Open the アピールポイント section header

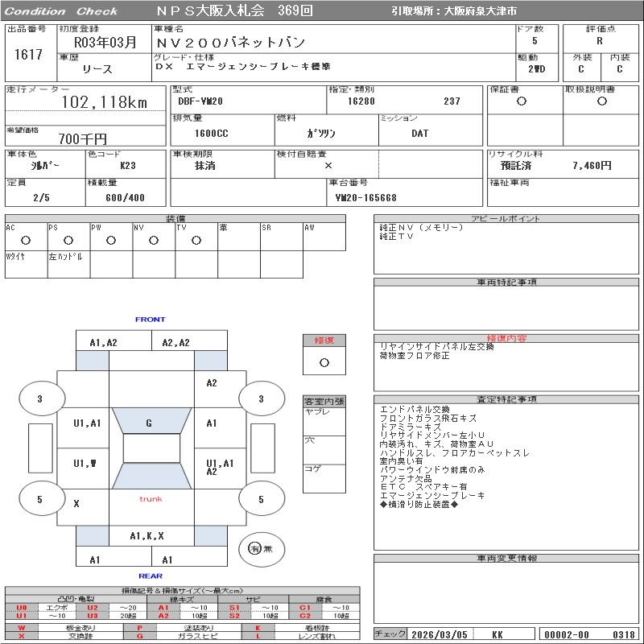tap(507, 219)
